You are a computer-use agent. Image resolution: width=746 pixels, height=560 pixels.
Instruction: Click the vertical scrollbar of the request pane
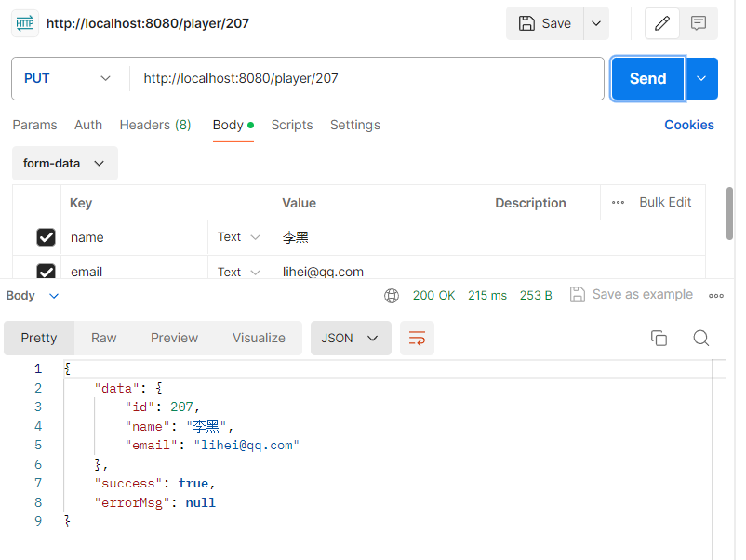coord(729,214)
